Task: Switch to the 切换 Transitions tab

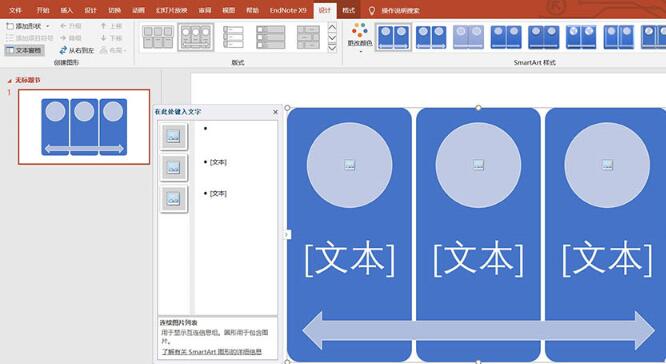Action: [114, 10]
